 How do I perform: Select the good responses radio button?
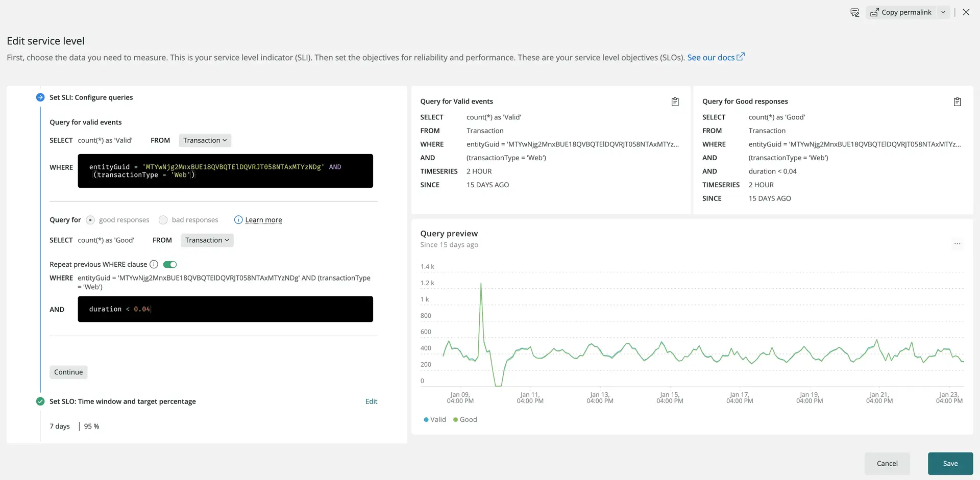pos(90,220)
